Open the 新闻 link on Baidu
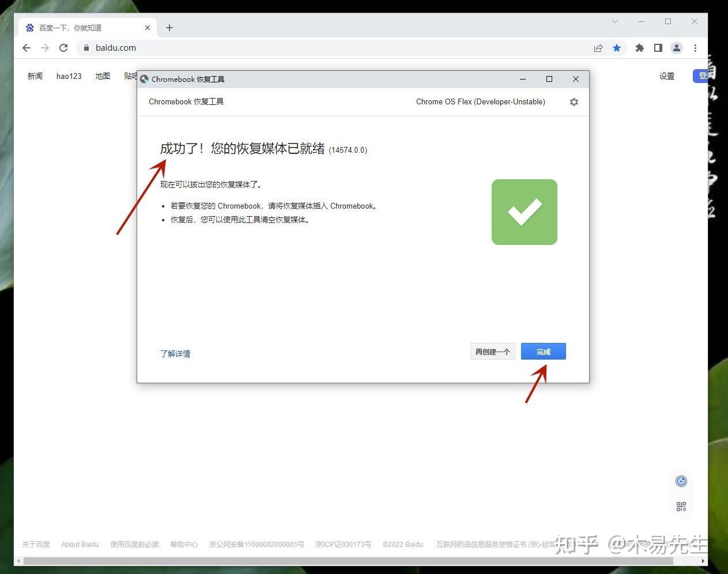 tap(35, 76)
